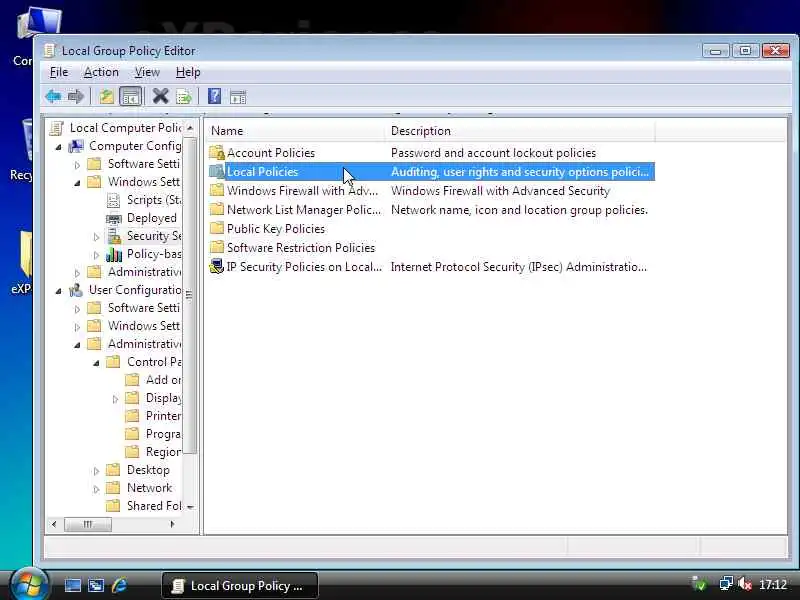
Task: Click the taskbar clock showing 17:12
Action: tap(772, 584)
